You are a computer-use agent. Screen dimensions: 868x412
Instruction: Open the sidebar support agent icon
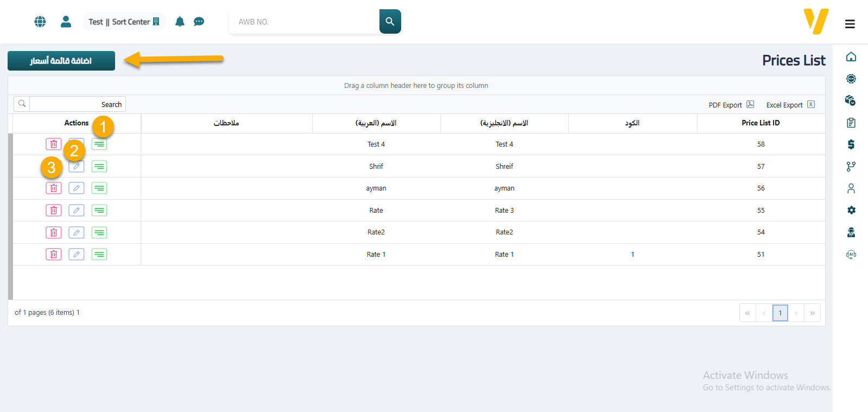point(851,232)
